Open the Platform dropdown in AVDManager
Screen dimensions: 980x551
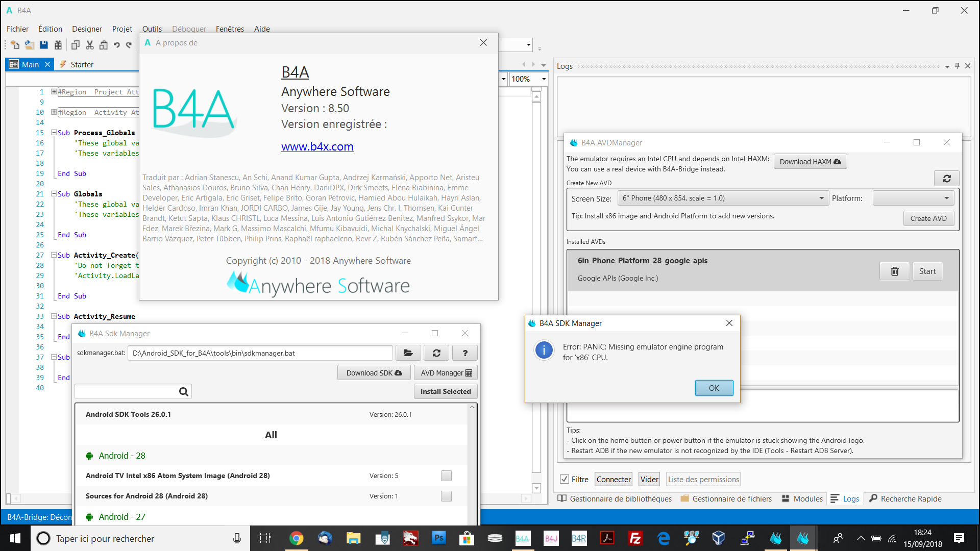pyautogui.click(x=913, y=198)
